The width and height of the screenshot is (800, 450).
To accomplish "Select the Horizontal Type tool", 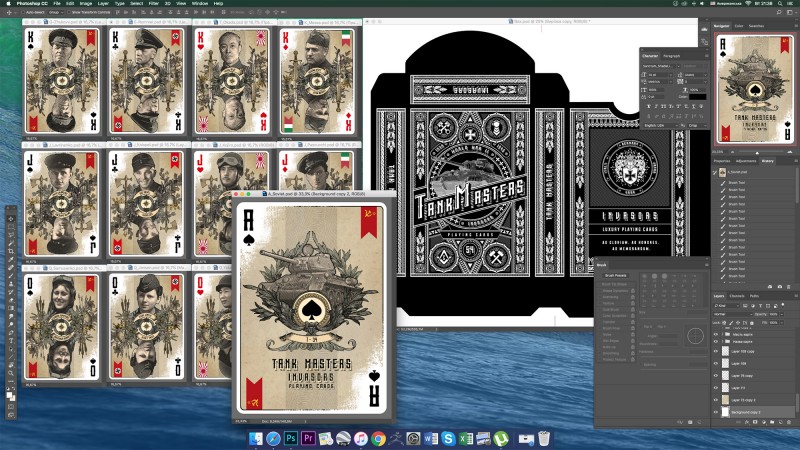I will coord(11,340).
